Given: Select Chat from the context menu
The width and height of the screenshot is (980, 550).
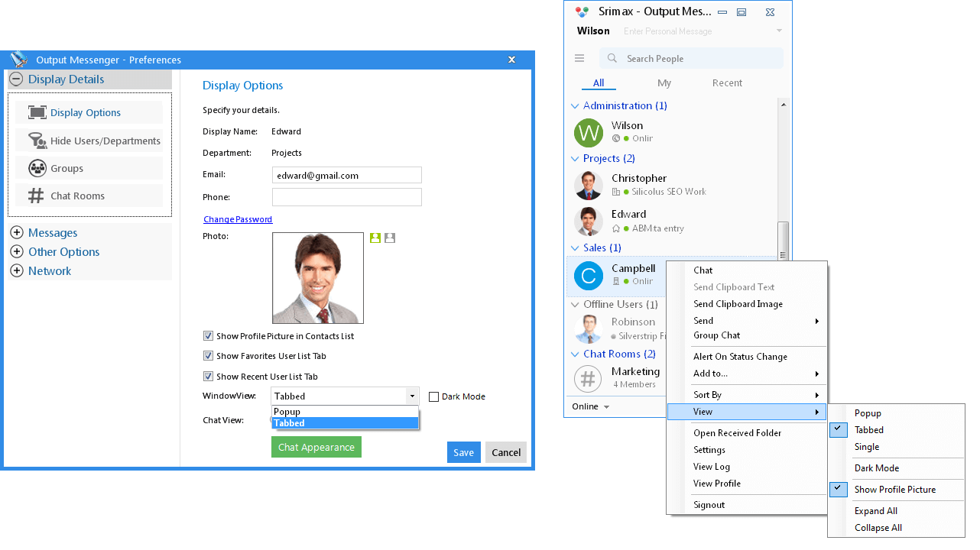Looking at the screenshot, I should [747, 270].
